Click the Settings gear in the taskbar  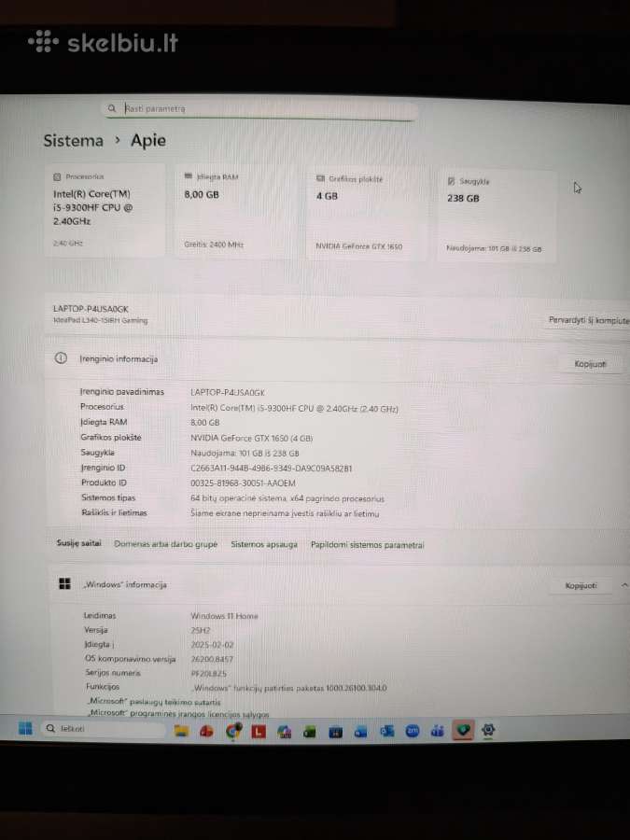click(x=488, y=730)
